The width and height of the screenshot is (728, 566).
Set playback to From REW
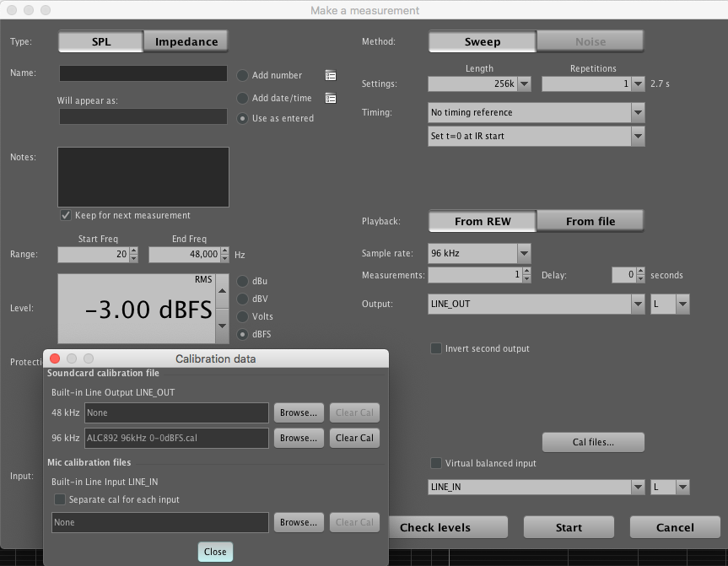point(483,222)
